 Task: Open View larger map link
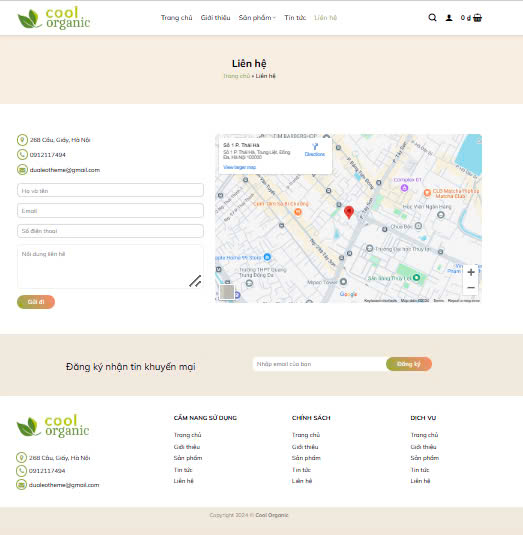[239, 167]
